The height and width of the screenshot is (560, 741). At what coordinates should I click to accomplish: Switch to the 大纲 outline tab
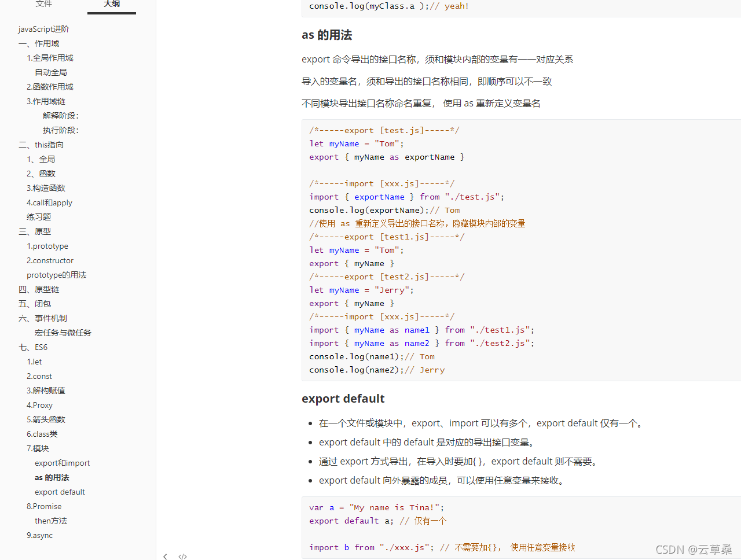[x=112, y=4]
